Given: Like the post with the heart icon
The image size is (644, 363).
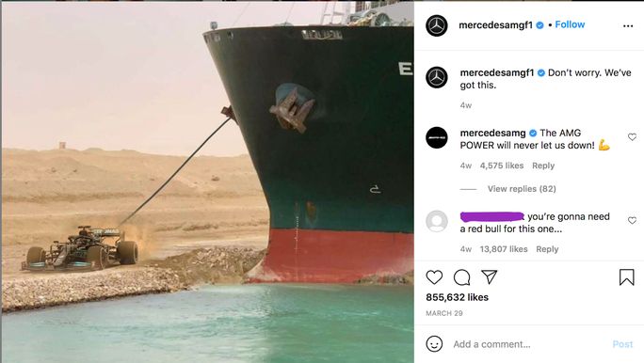Looking at the screenshot, I should 434,277.
